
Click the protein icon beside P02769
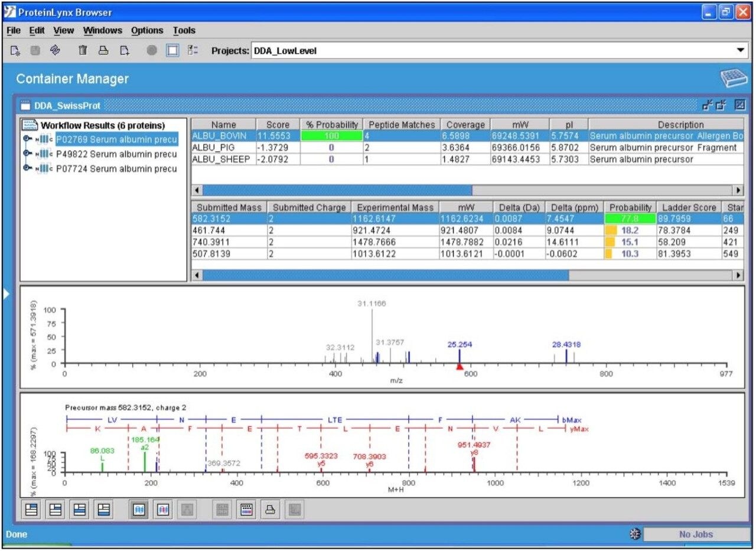tap(45, 140)
